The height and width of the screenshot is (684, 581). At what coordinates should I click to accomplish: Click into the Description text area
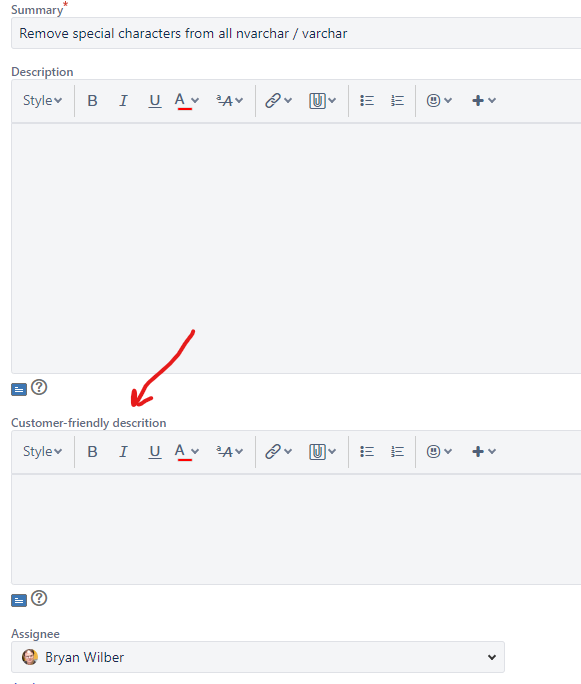click(296, 248)
